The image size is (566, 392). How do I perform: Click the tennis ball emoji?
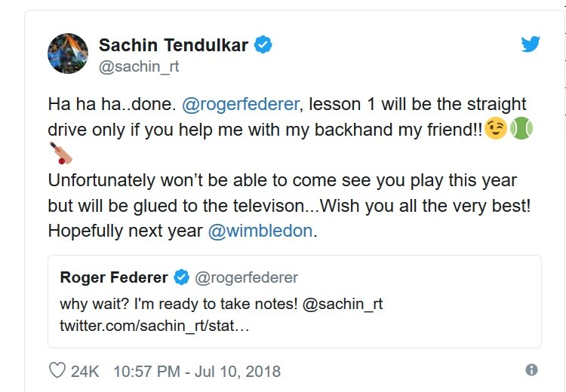point(521,129)
